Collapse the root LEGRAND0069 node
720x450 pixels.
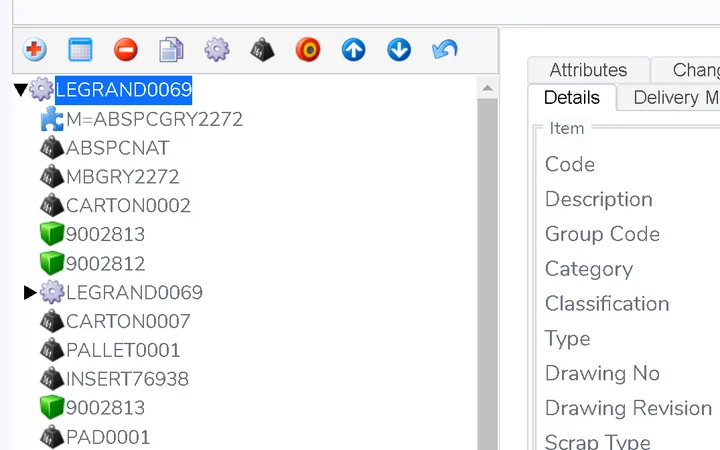click(x=20, y=90)
